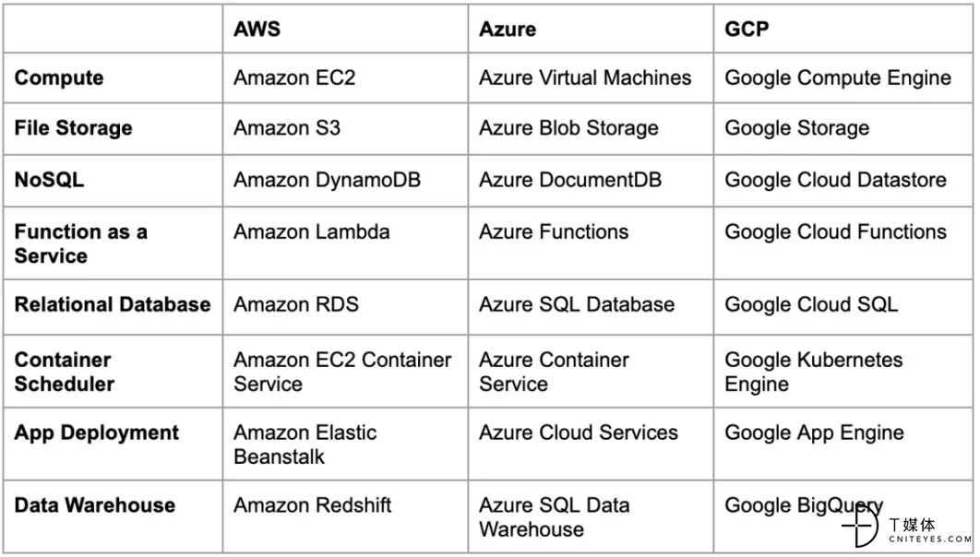980x557 pixels.
Task: Click the Compute row label
Action: pyautogui.click(x=114, y=78)
